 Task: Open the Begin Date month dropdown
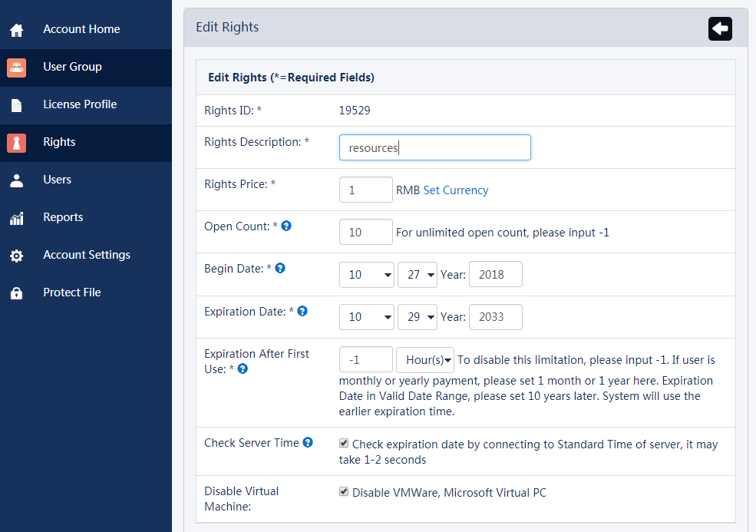[366, 274]
